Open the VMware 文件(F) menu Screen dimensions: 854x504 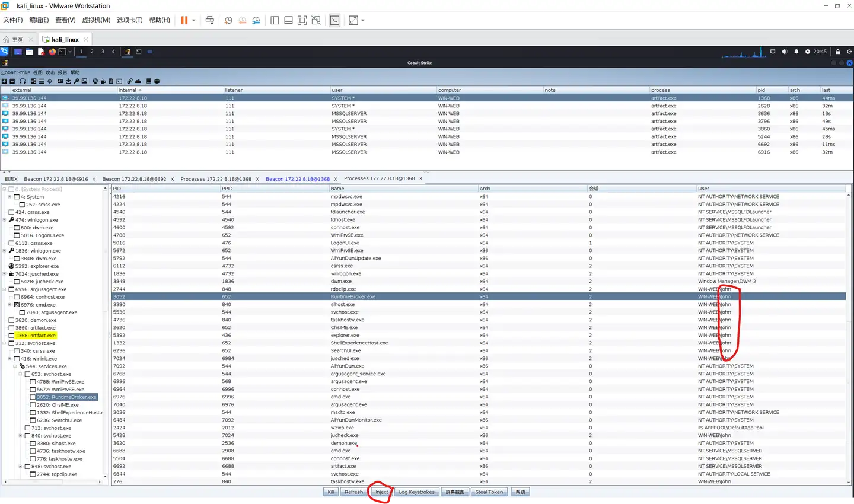pyautogui.click(x=13, y=20)
